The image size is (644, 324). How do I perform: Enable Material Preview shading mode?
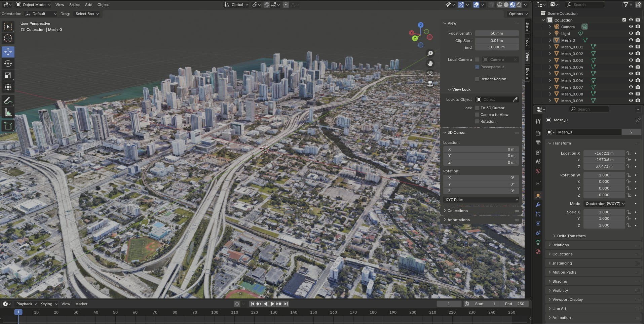[x=512, y=5]
